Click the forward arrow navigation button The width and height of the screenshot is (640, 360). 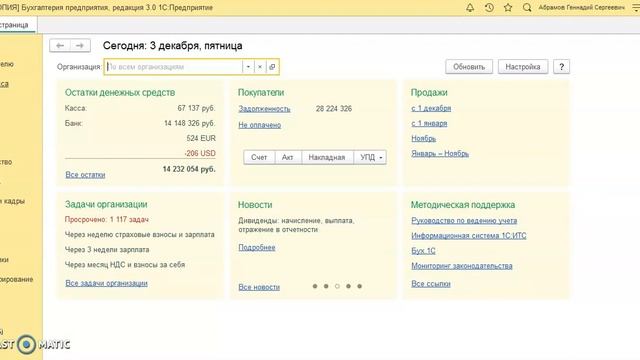click(x=80, y=45)
